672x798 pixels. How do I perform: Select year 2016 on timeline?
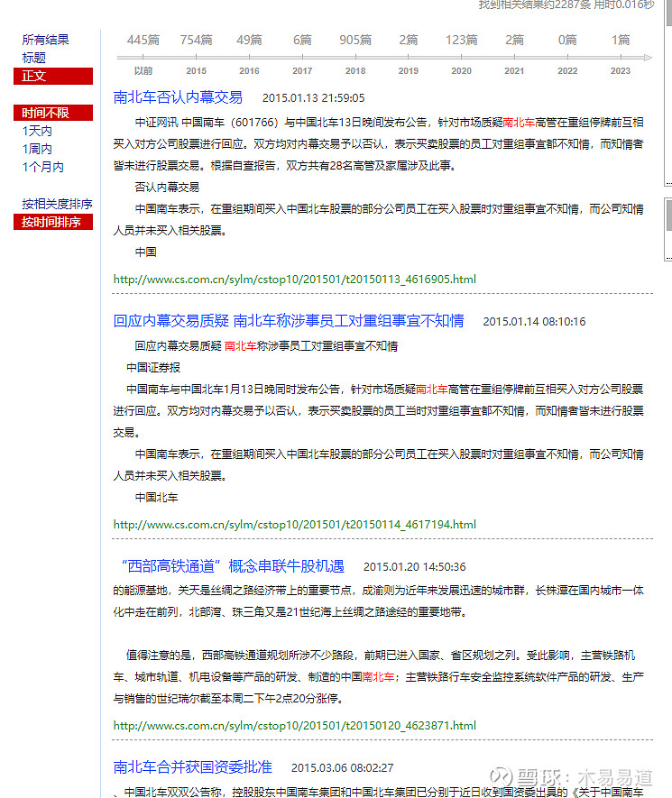pyautogui.click(x=249, y=70)
